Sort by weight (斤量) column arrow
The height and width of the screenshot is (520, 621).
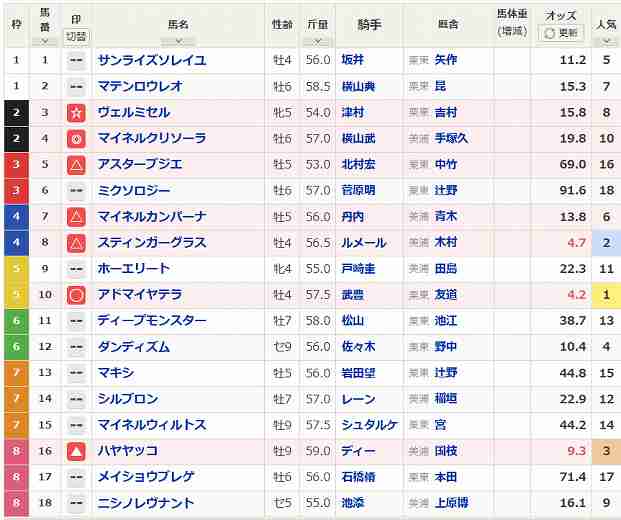318,41
